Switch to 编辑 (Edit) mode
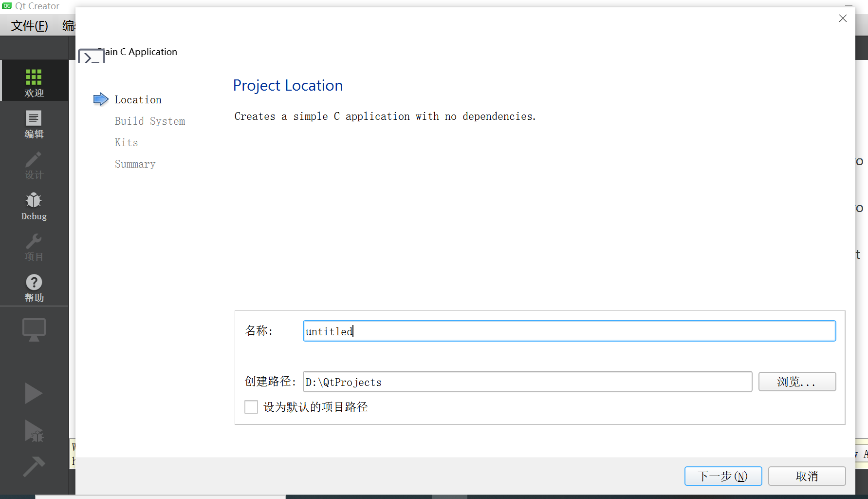 tap(34, 124)
